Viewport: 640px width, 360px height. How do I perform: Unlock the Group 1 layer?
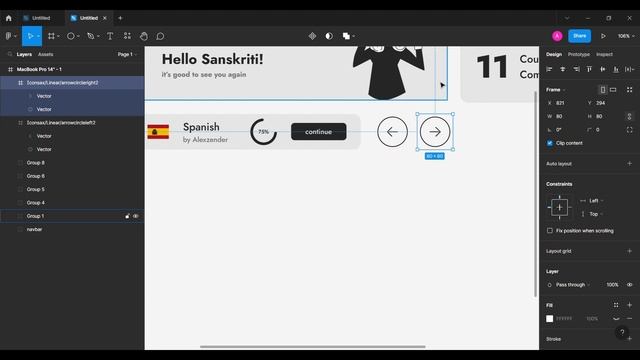[127, 216]
